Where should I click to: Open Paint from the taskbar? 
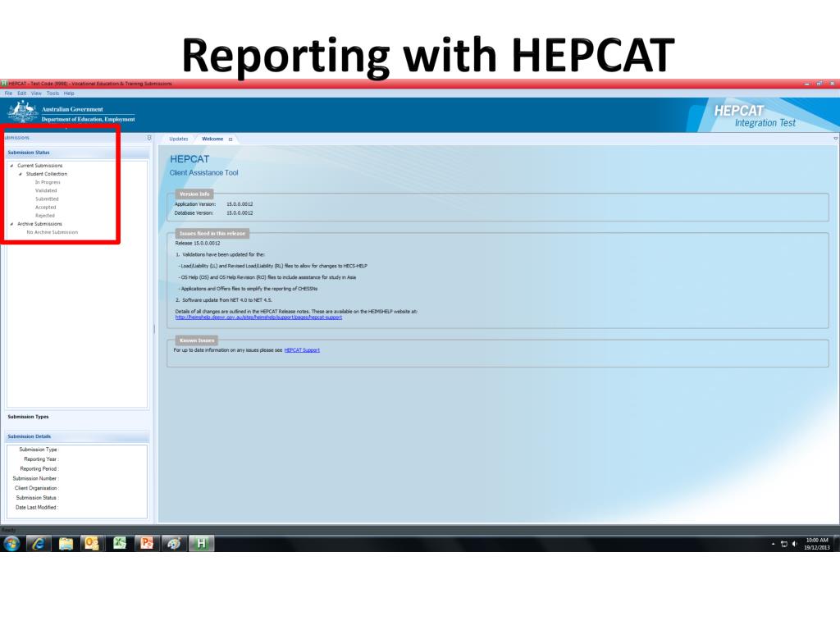pos(174,543)
